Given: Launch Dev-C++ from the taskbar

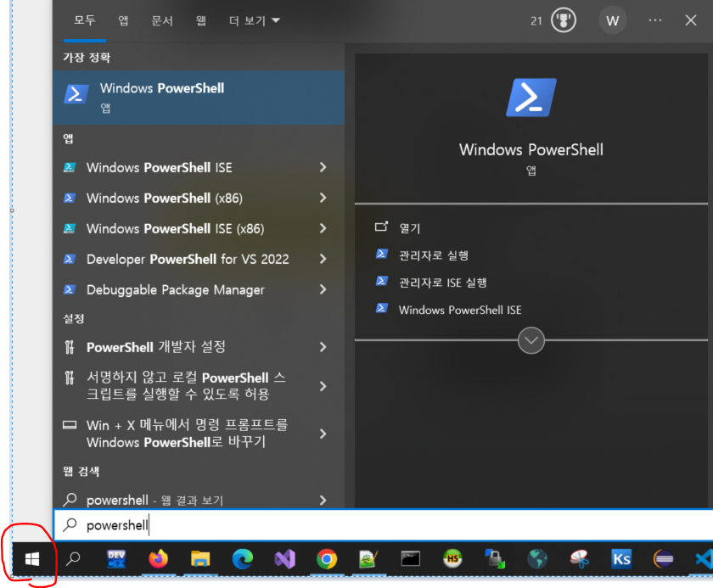Looking at the screenshot, I should [116, 559].
